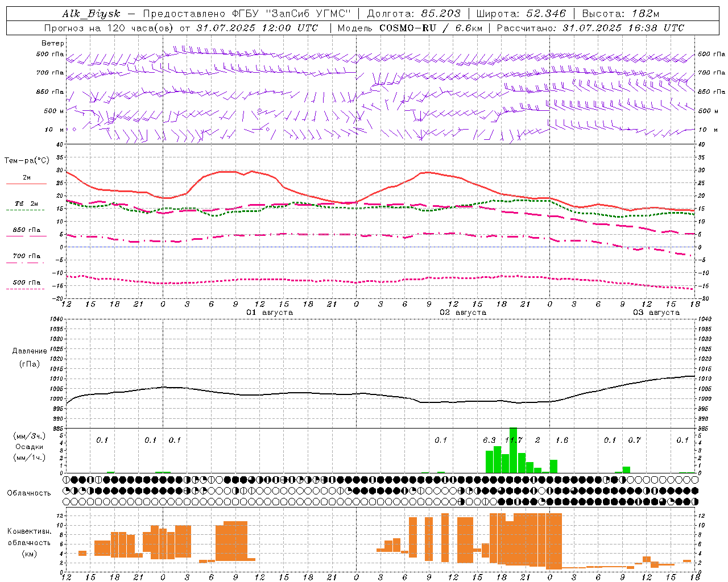Image resolution: width=728 pixels, height=582 pixels.
Task: Click the (гПа) pressure unit label
Action: tap(30, 364)
